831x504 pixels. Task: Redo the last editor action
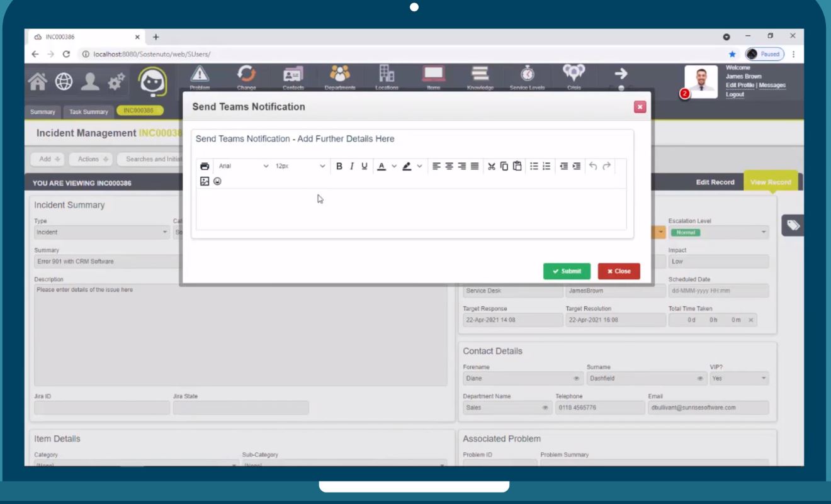pos(606,166)
